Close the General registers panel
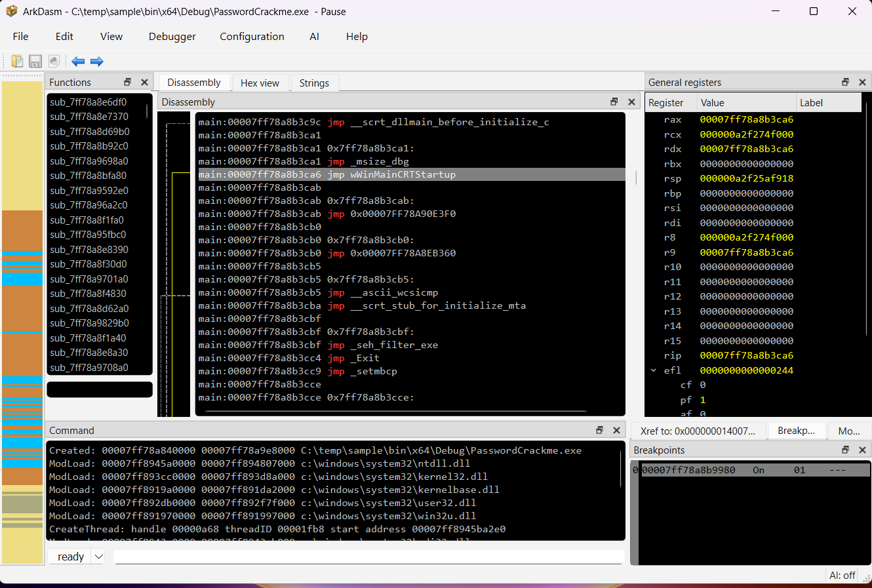872x588 pixels. click(x=862, y=82)
